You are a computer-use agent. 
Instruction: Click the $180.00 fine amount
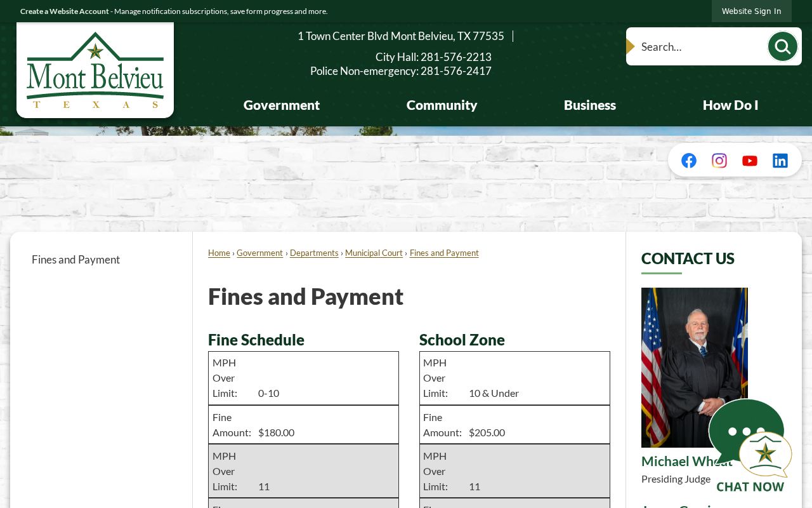coord(276,432)
